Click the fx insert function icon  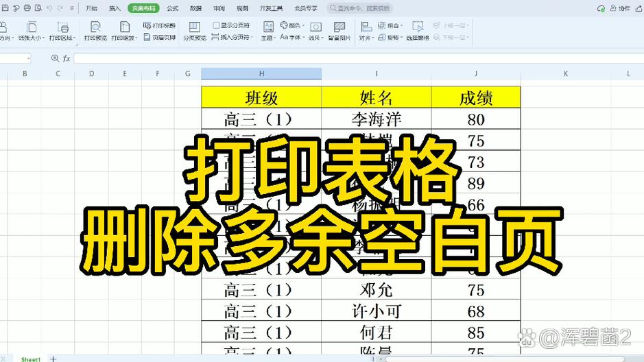[67, 58]
